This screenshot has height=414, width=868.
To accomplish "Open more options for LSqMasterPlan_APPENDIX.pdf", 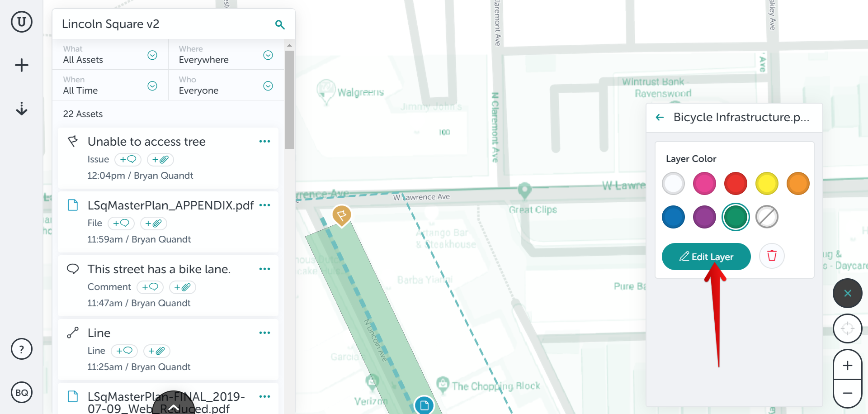I will click(x=265, y=205).
